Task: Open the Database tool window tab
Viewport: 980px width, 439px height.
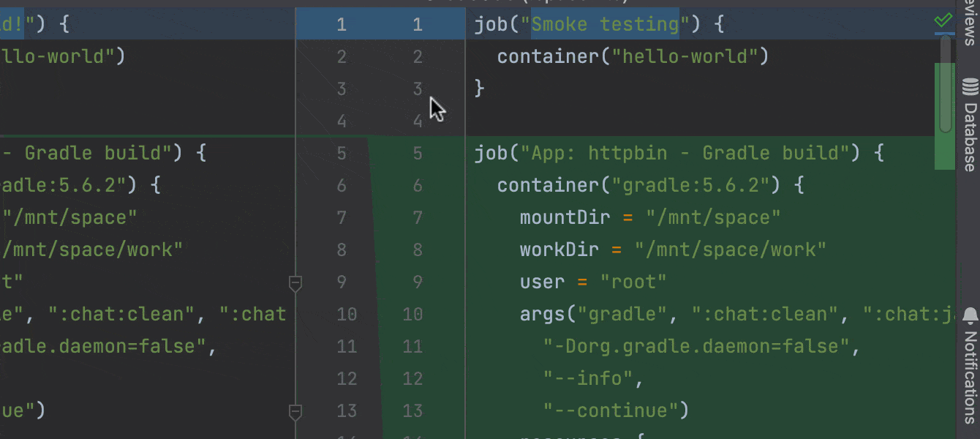Action: tap(970, 136)
